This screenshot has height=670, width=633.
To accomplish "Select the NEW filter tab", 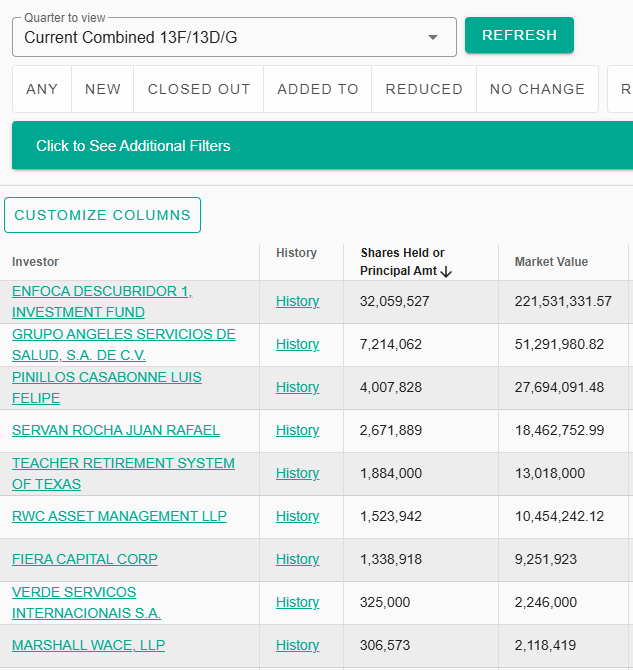I will pos(103,89).
